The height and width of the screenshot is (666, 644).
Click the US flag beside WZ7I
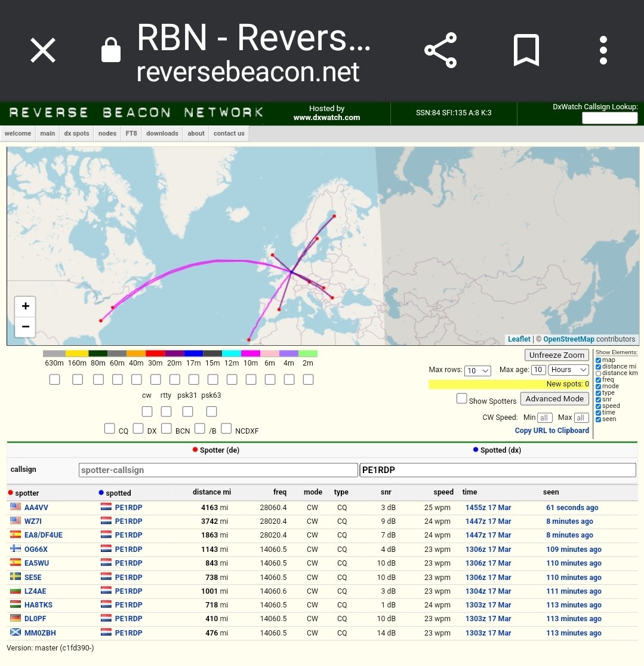pos(16,521)
